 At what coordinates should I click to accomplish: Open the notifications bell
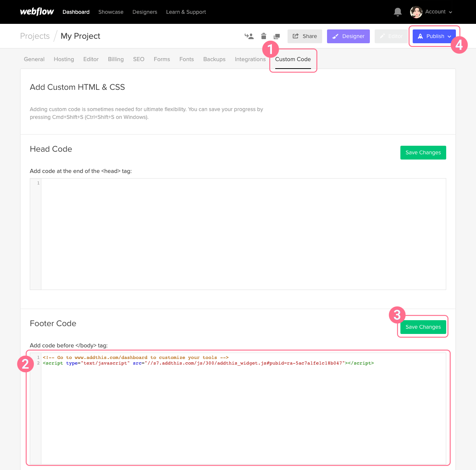[398, 12]
